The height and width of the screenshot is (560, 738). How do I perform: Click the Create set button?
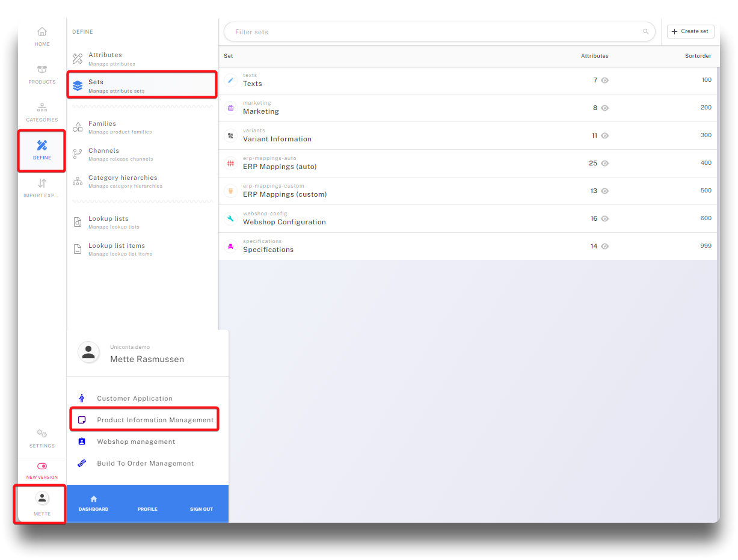coord(690,32)
